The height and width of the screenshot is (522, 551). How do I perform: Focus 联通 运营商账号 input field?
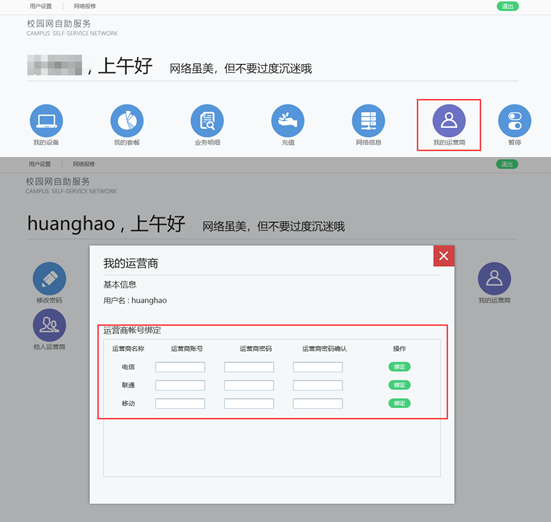180,385
